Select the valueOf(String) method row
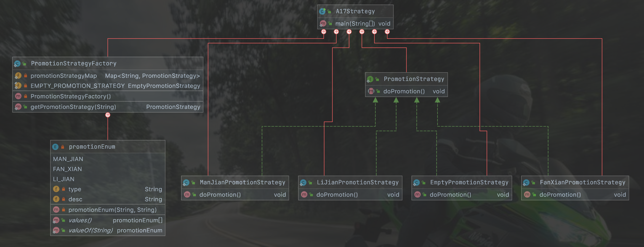This screenshot has height=247, width=644. click(90, 230)
